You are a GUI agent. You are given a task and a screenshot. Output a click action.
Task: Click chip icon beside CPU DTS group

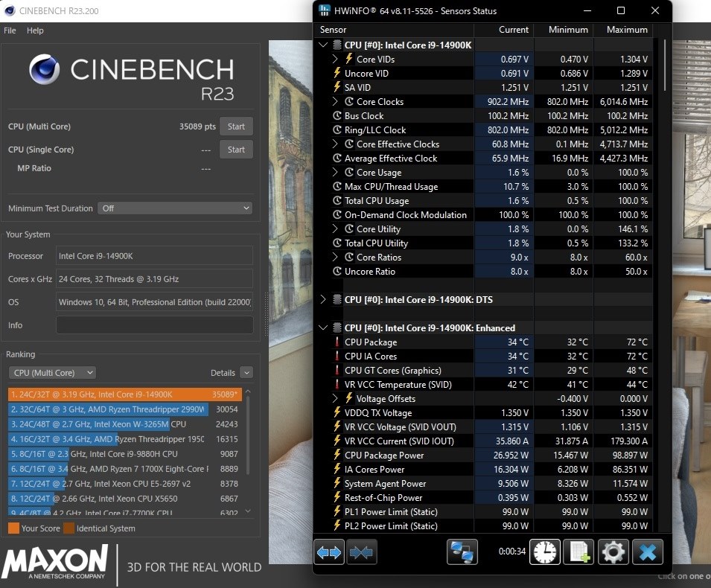pos(337,299)
